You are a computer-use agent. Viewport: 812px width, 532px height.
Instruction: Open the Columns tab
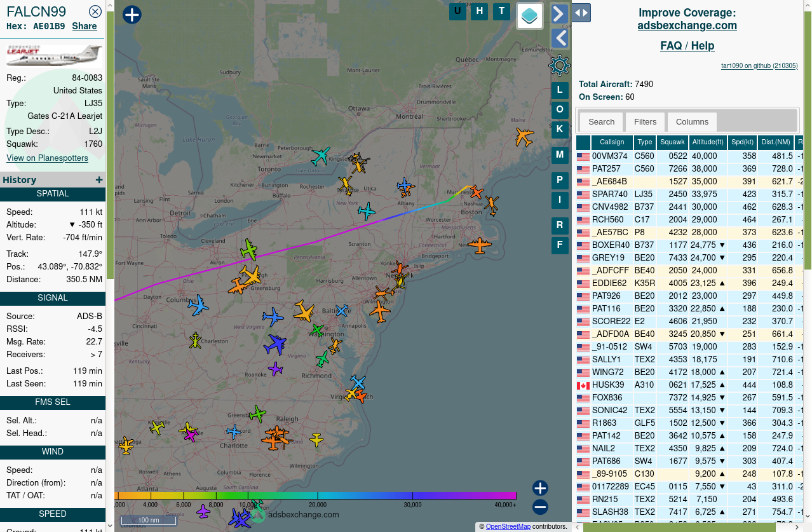(692, 121)
